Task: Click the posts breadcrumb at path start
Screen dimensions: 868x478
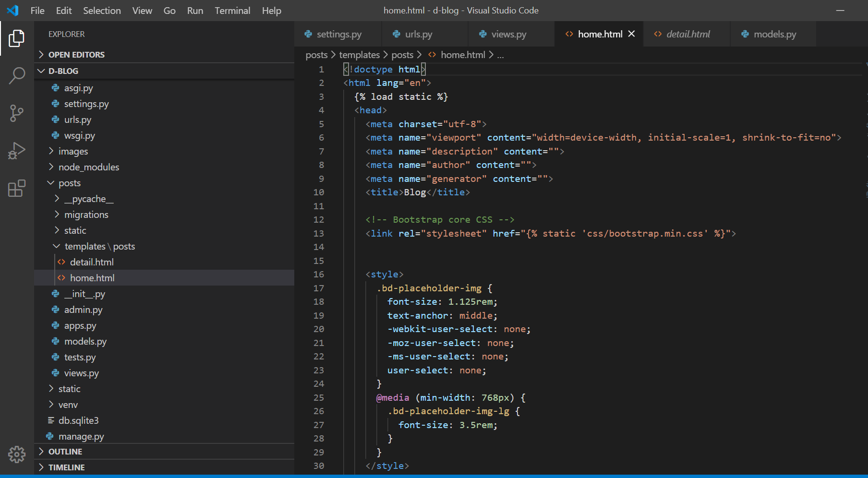Action: click(316, 55)
